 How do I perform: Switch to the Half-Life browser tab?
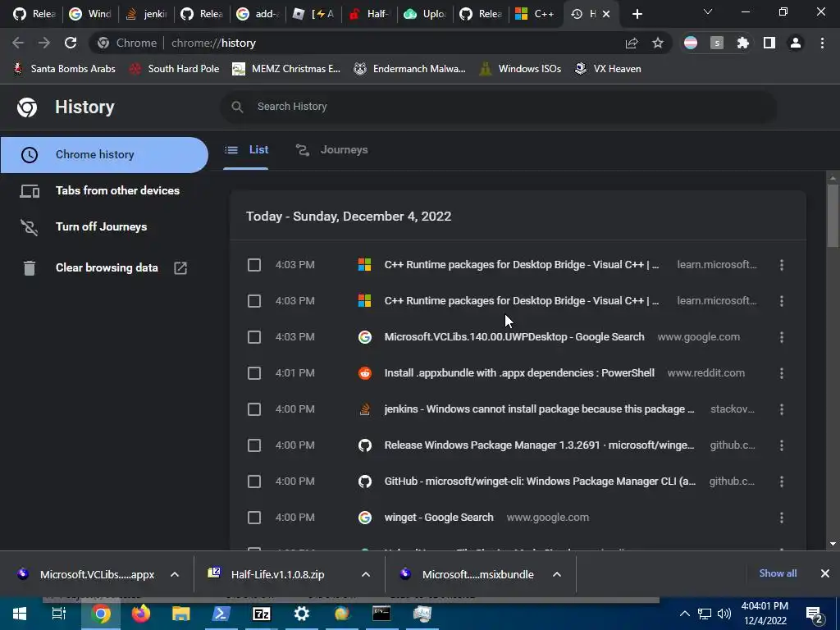coord(370,14)
